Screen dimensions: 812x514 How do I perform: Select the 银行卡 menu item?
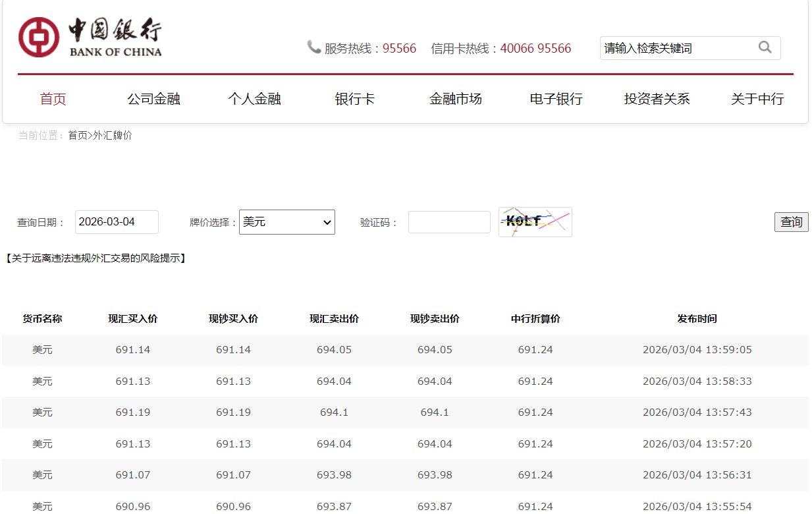(x=355, y=99)
